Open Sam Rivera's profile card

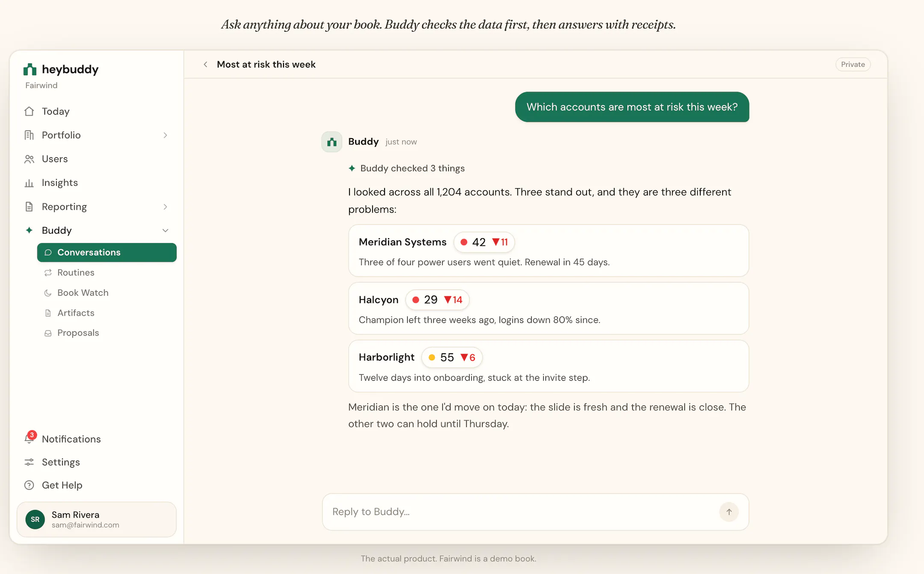click(97, 519)
